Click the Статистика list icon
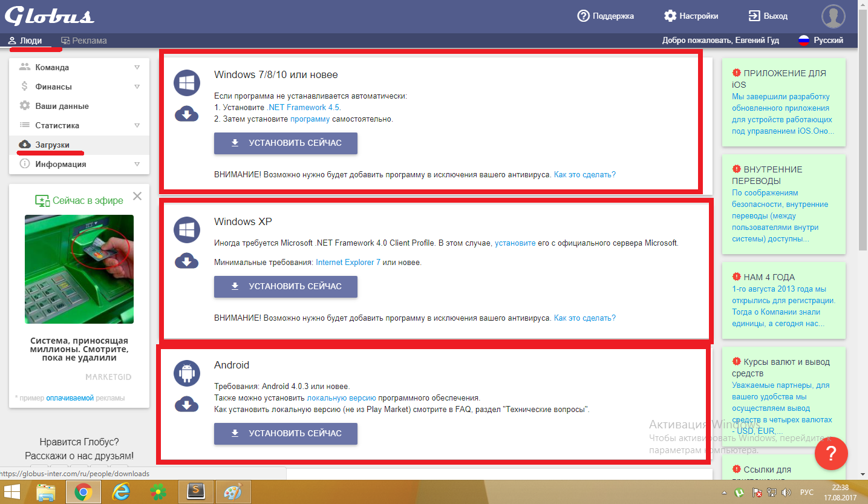Image resolution: width=868 pixels, height=504 pixels. (25, 125)
